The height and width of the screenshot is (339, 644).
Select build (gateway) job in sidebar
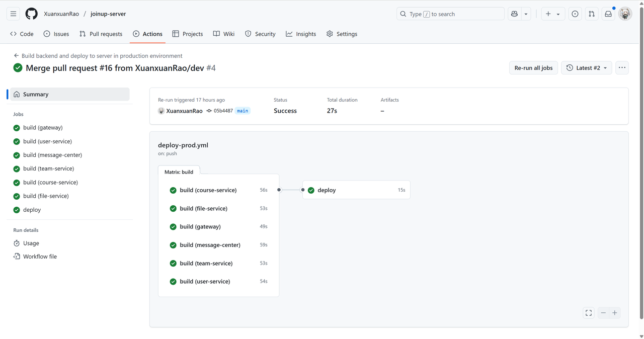click(43, 128)
